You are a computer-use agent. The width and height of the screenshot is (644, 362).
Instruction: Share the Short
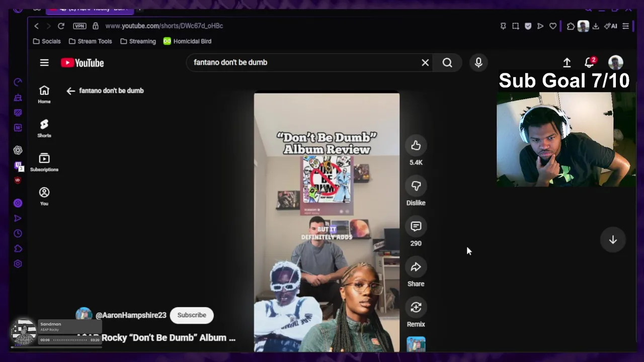[416, 267]
